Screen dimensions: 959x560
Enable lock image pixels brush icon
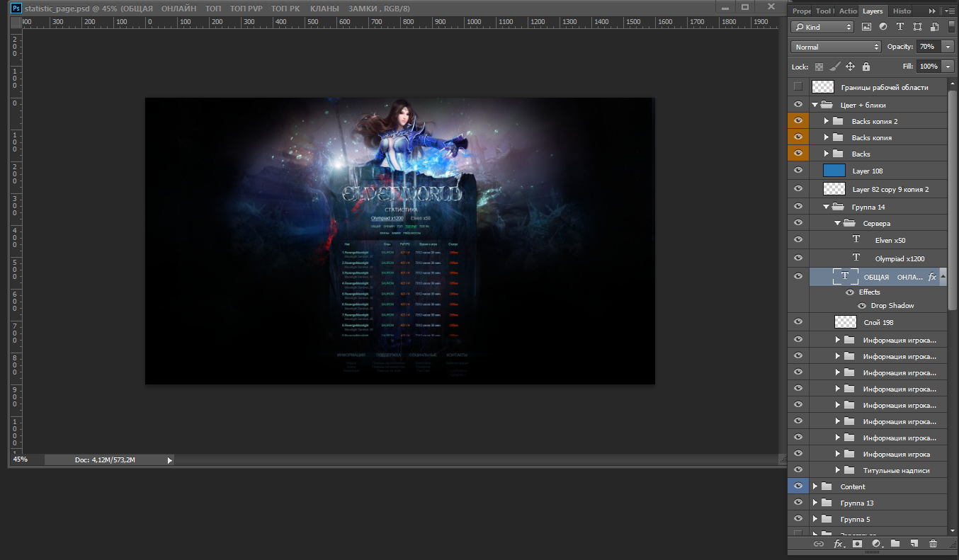click(835, 67)
